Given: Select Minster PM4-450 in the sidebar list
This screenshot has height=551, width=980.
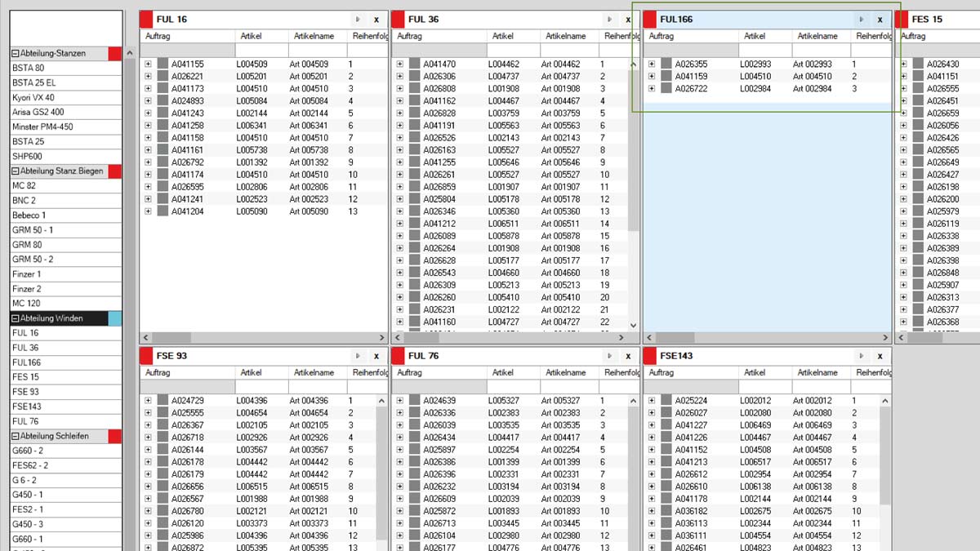Looking at the screenshot, I should 42,127.
